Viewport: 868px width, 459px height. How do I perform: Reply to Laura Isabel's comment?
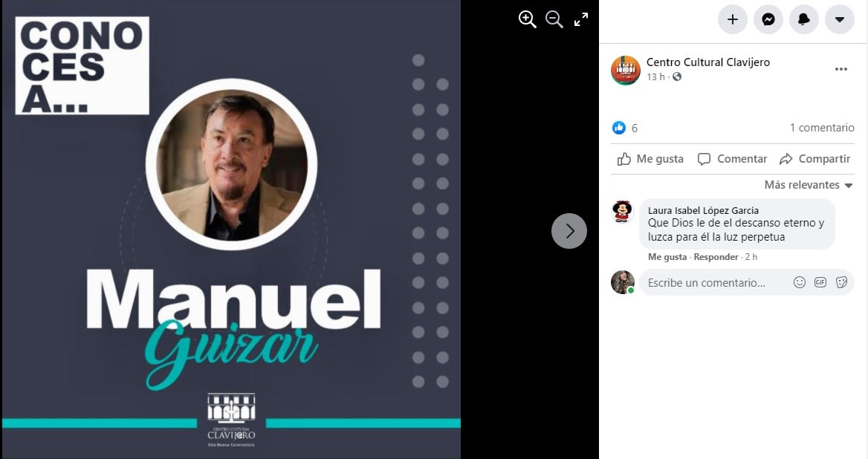(716, 257)
